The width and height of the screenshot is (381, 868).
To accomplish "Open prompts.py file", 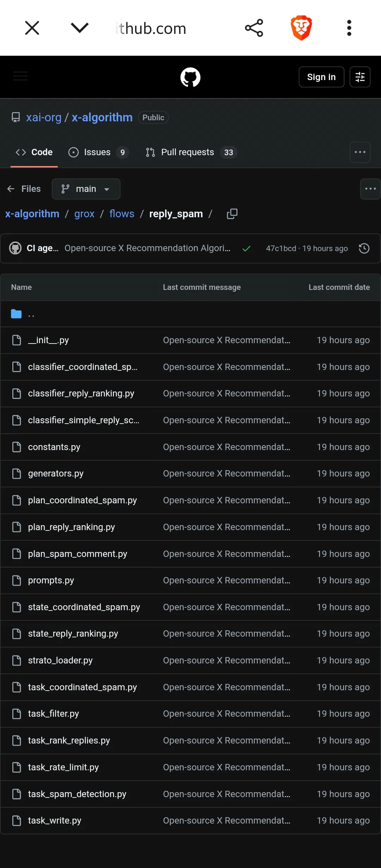I will [51, 581].
